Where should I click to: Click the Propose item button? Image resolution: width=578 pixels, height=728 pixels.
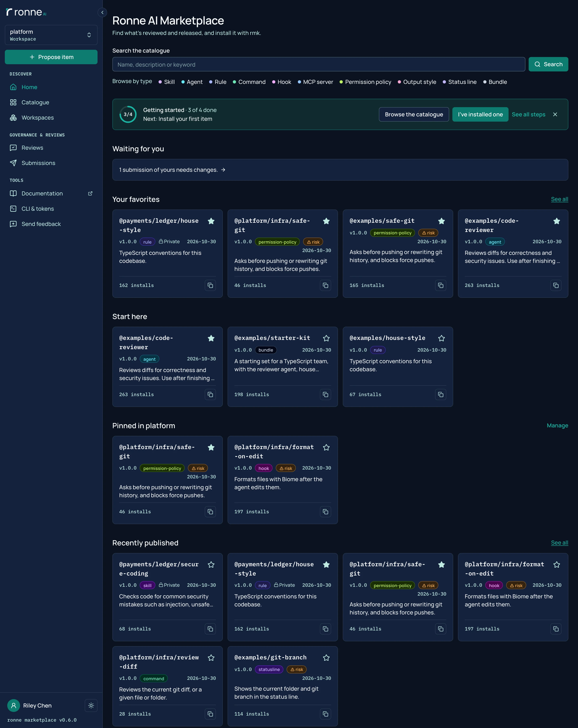click(51, 57)
